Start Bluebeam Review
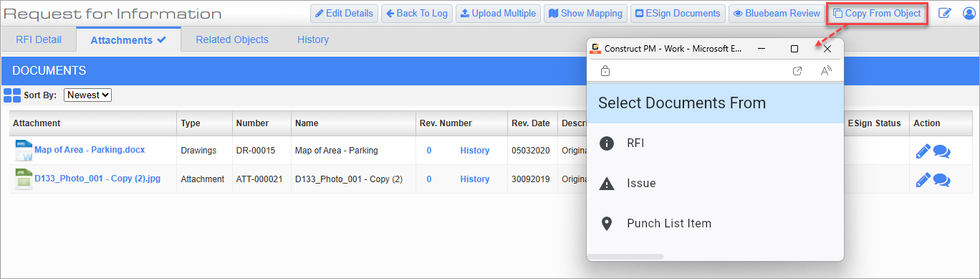This screenshot has height=279, width=980. (777, 14)
